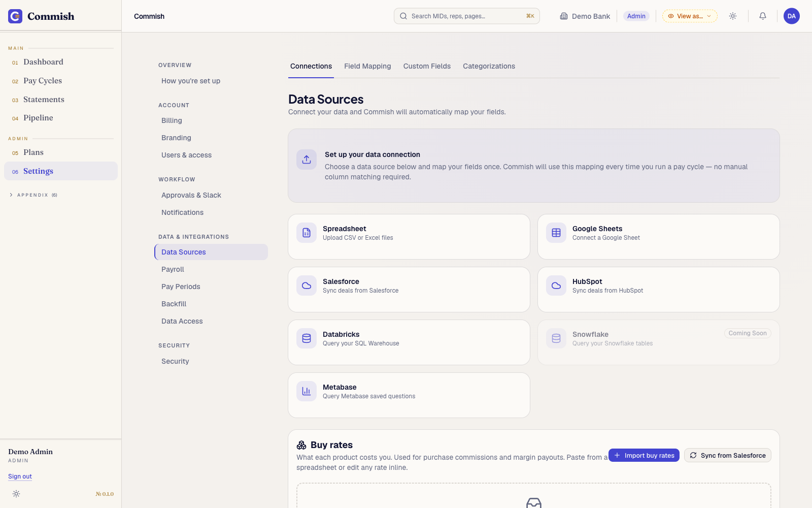Toggle theme with top bar sun icon
The width and height of the screenshot is (812, 508).
pyautogui.click(x=733, y=16)
